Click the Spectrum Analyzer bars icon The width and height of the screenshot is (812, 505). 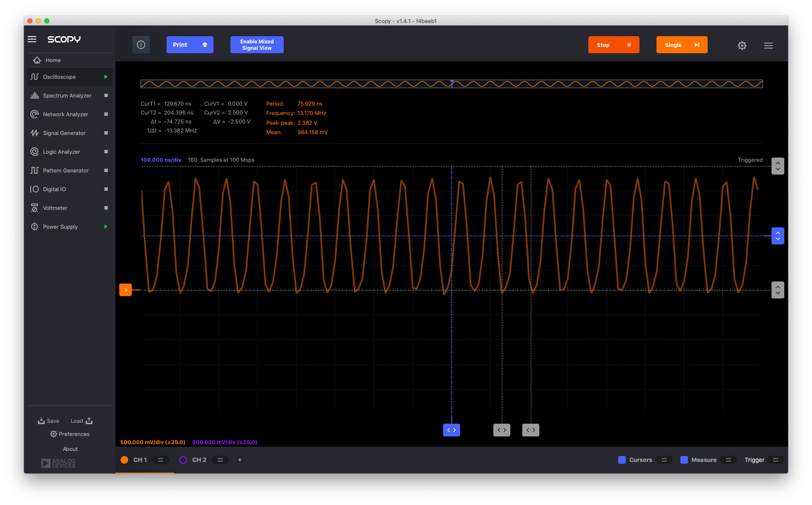pos(35,95)
